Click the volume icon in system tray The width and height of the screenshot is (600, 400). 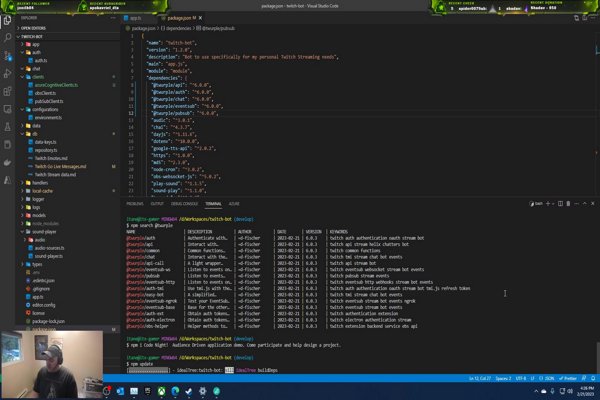[x=570, y=391]
